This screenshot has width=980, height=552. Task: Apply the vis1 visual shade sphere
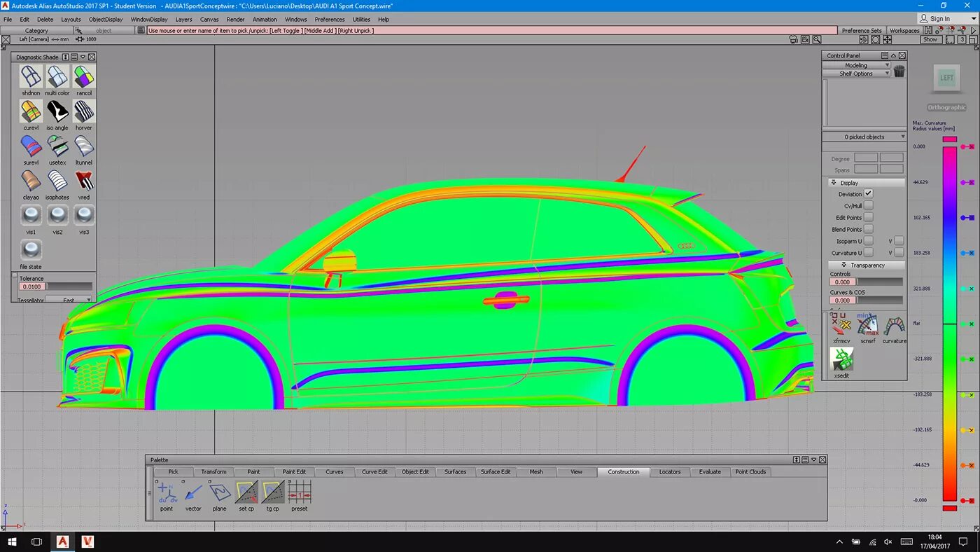31,215
